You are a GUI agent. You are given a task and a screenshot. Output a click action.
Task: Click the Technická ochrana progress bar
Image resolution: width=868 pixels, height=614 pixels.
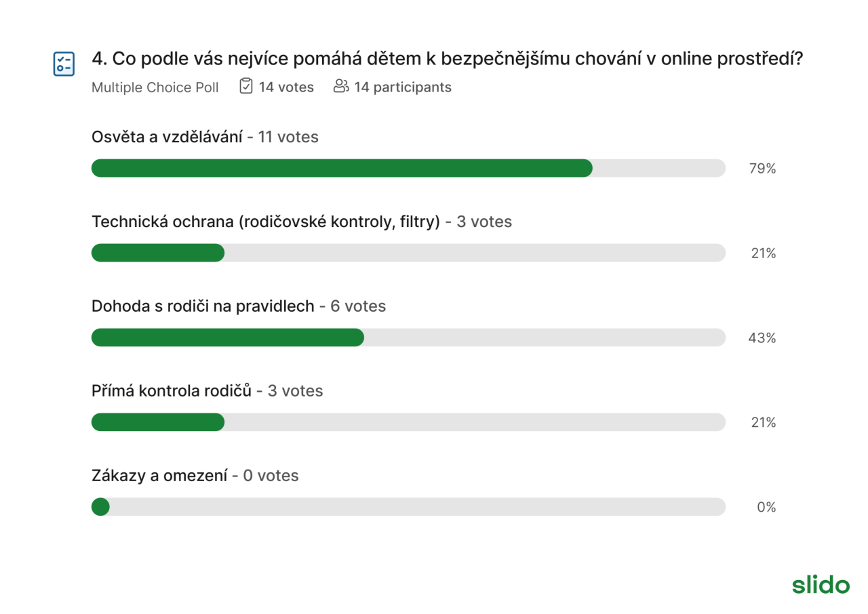click(x=408, y=253)
